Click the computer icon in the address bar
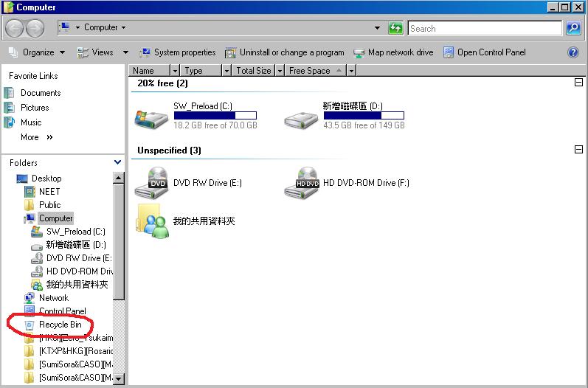 65,27
